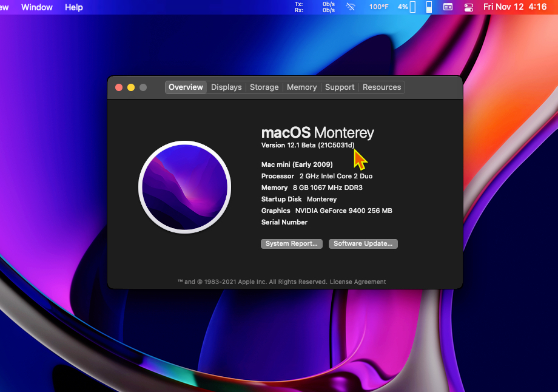The width and height of the screenshot is (558, 392).
Task: Click the 'Serial Number' label
Action: pos(284,222)
